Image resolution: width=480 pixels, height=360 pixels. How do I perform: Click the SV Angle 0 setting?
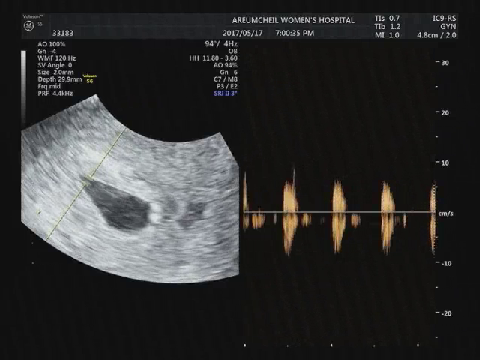point(55,65)
